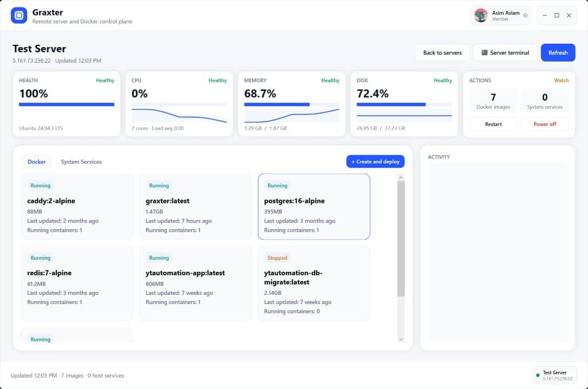
Task: Click the CPU load sparkline chart
Action: [179, 115]
